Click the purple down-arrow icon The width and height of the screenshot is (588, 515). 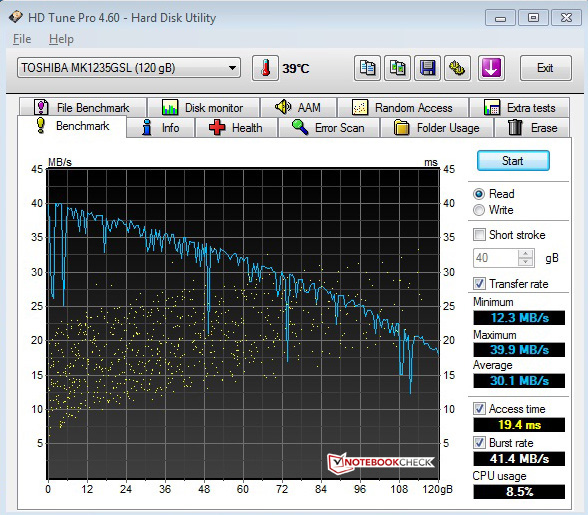(491, 68)
